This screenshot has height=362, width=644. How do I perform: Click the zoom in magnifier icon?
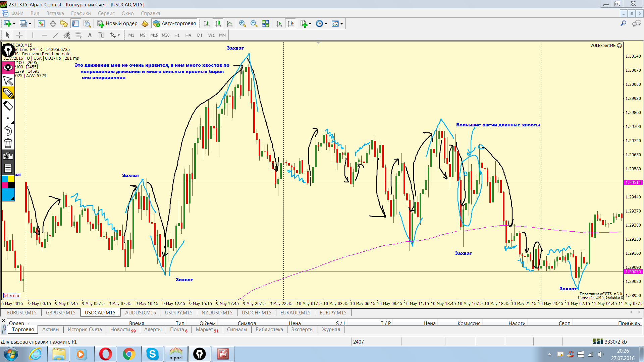[x=243, y=23]
